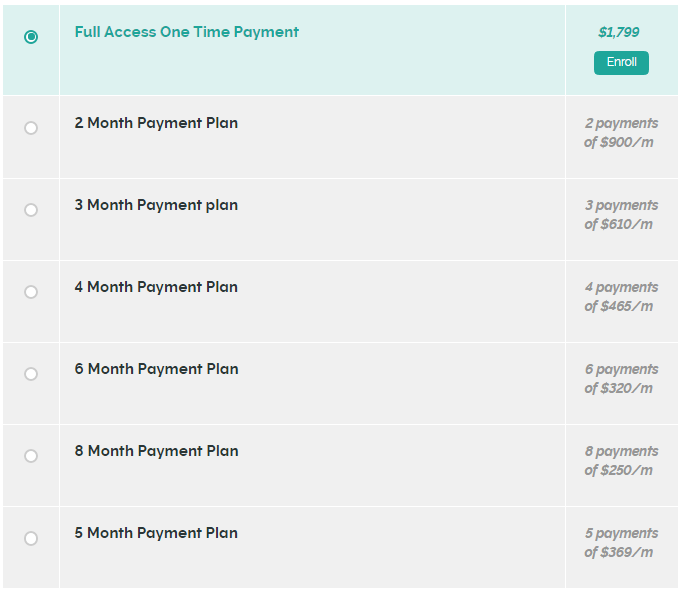
Task: Select the 8 Month Payment Plan radio button
Action: (31, 456)
